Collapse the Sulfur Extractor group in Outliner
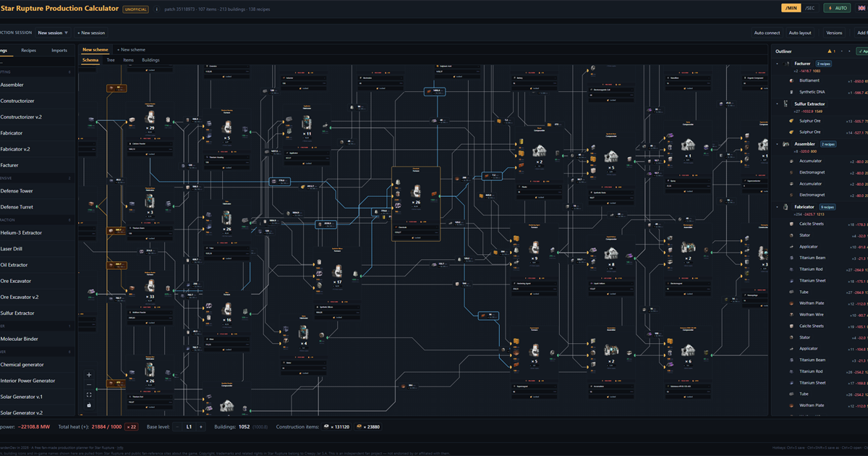The height and width of the screenshot is (456, 868). point(778,104)
